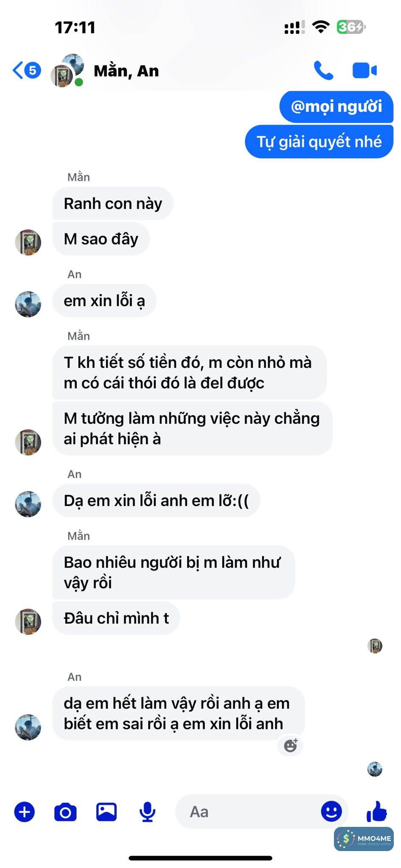Start a voice call with the group
401x868 pixels.
323,70
